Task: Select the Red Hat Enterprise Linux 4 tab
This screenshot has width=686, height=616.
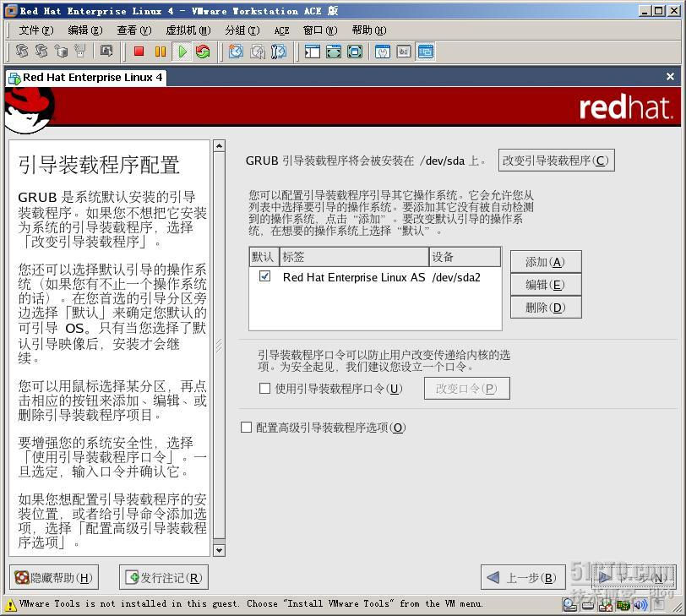Action: [86, 78]
